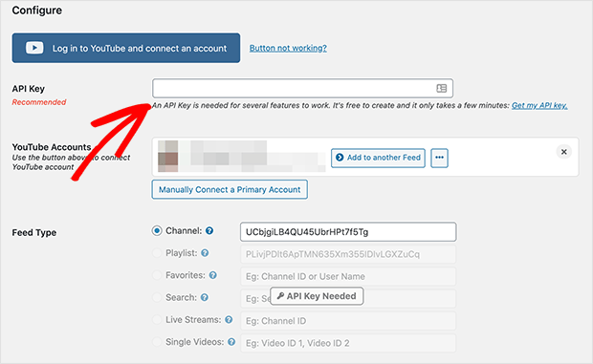Open help tooltip next to Channel

point(209,230)
